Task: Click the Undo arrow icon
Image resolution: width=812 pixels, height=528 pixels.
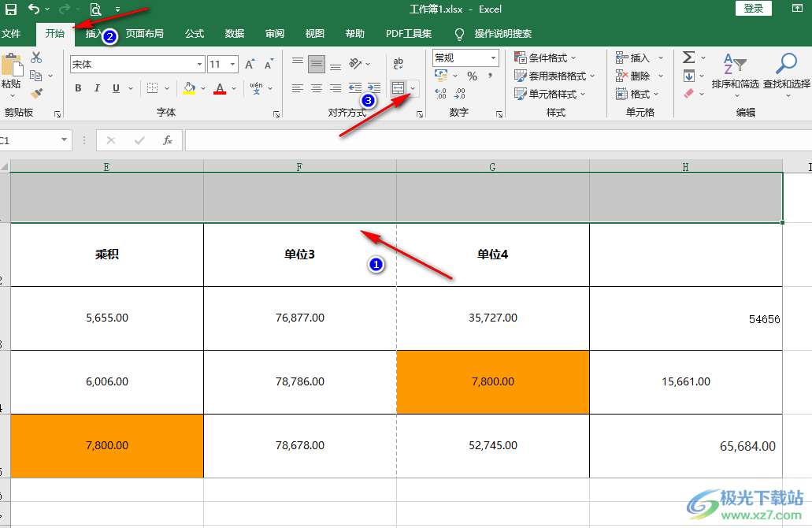Action: pyautogui.click(x=34, y=9)
